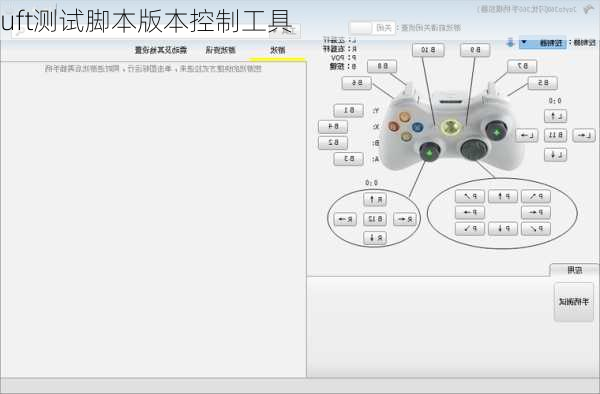Click the gamepad icon in the title bar

point(589,9)
